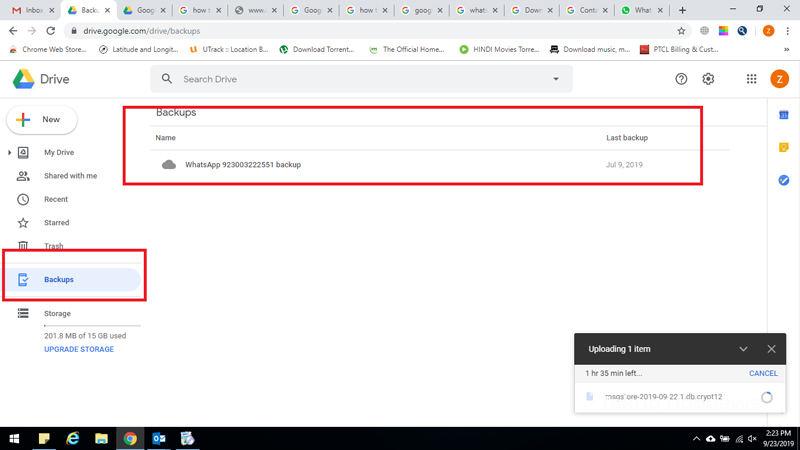Open the Google Keep side panel icon

(x=784, y=147)
